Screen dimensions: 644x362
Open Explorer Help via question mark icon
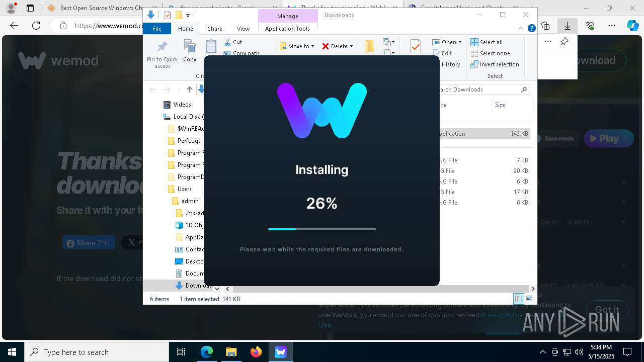pyautogui.click(x=531, y=29)
